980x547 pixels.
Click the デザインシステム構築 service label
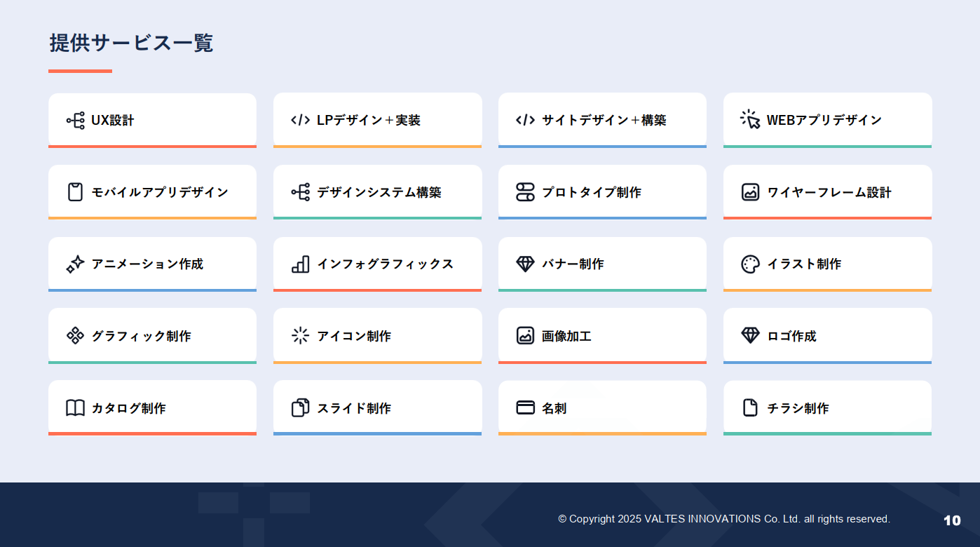point(379,192)
